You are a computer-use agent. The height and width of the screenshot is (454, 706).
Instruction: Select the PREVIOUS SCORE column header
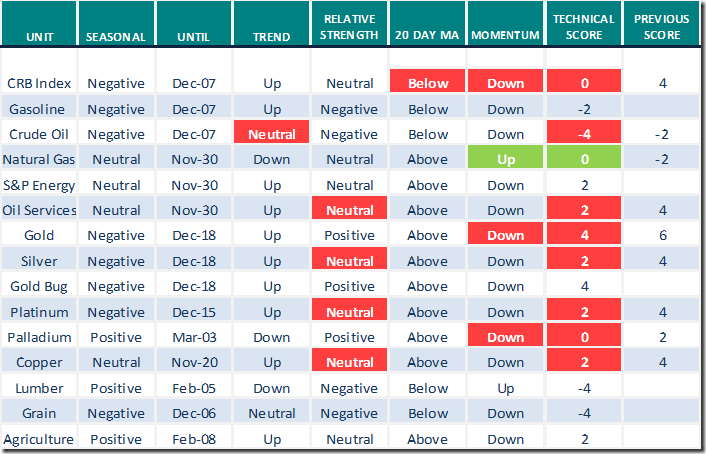click(x=662, y=28)
